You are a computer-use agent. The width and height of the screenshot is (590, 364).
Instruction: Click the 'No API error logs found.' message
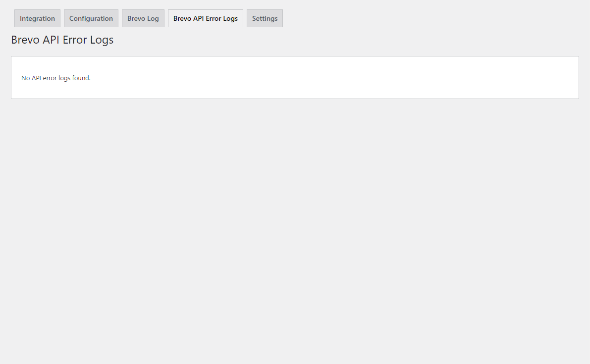tap(56, 78)
